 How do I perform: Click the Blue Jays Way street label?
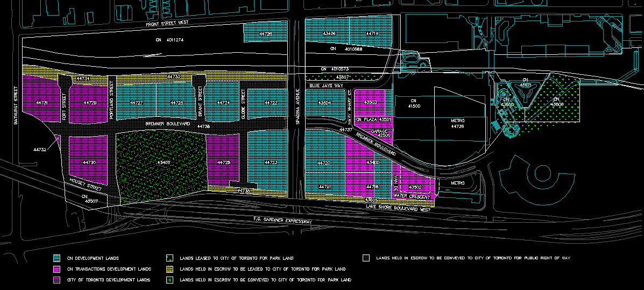tap(326, 86)
